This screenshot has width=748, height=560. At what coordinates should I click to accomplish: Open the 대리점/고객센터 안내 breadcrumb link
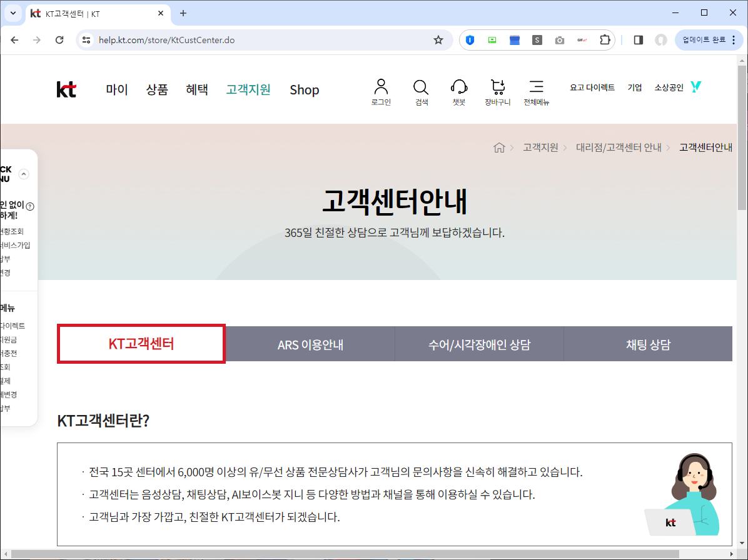(x=619, y=147)
